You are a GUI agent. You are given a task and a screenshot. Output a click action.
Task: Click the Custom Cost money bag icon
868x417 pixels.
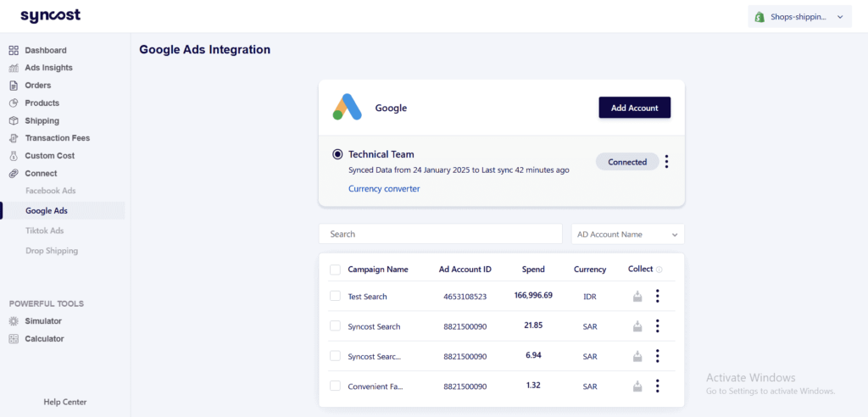(14, 156)
